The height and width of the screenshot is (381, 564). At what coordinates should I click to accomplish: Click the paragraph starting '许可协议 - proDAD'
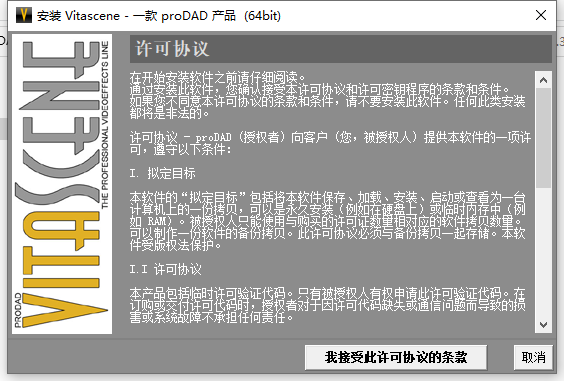click(330, 143)
